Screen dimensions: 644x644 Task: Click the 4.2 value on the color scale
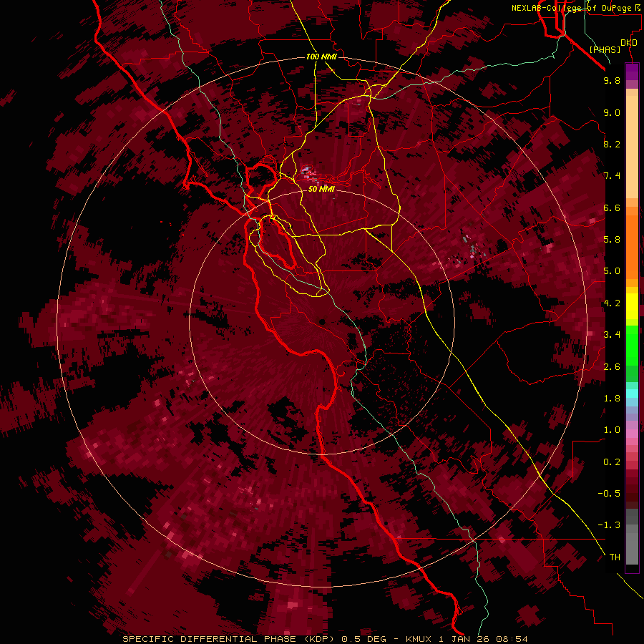tap(612, 303)
